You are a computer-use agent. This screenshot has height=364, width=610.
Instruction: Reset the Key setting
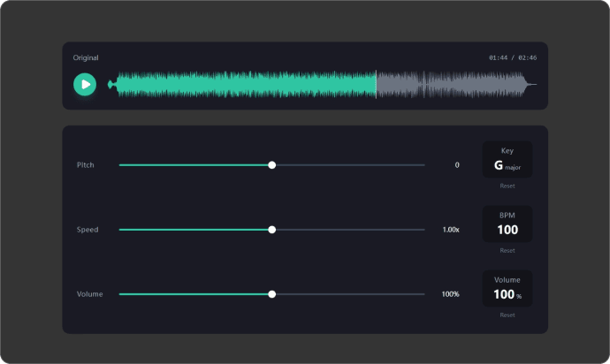click(x=507, y=186)
